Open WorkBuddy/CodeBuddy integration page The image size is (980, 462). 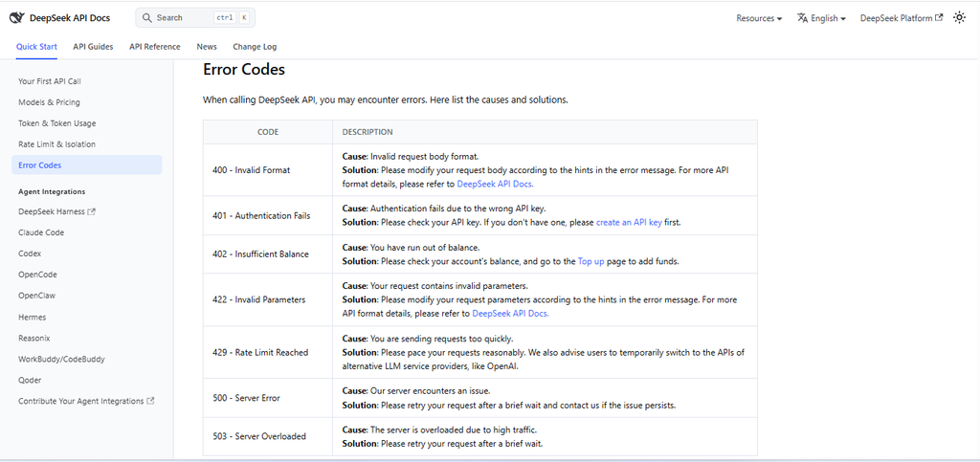pos(61,359)
